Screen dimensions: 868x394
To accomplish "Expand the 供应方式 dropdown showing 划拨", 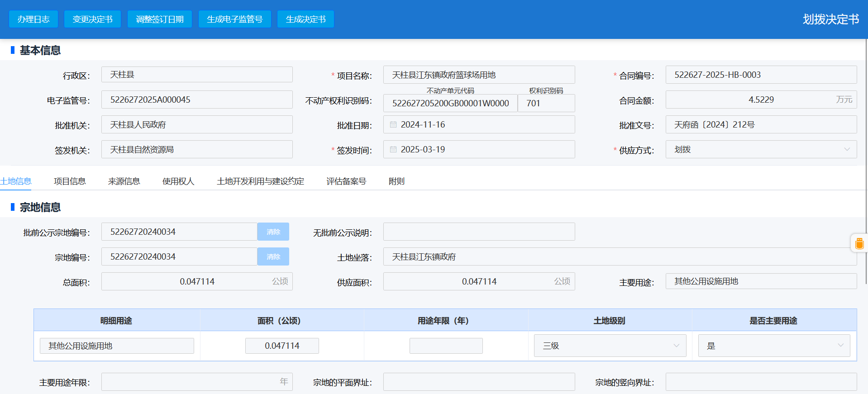I will click(761, 149).
